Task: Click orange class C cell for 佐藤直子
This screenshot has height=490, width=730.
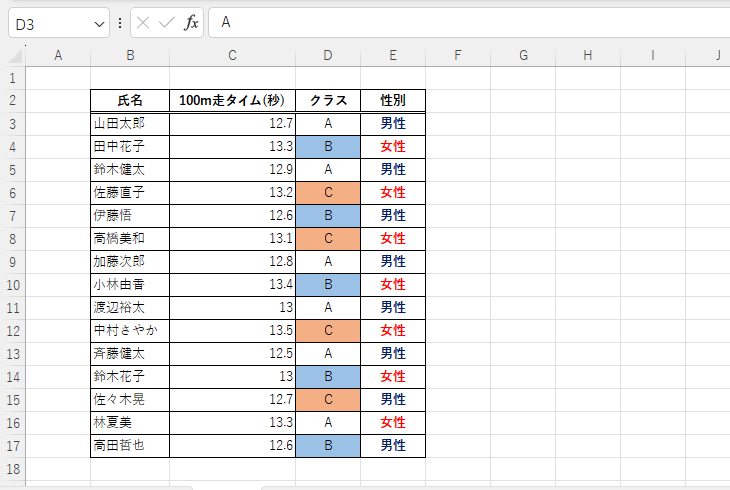Action: pyautogui.click(x=328, y=193)
